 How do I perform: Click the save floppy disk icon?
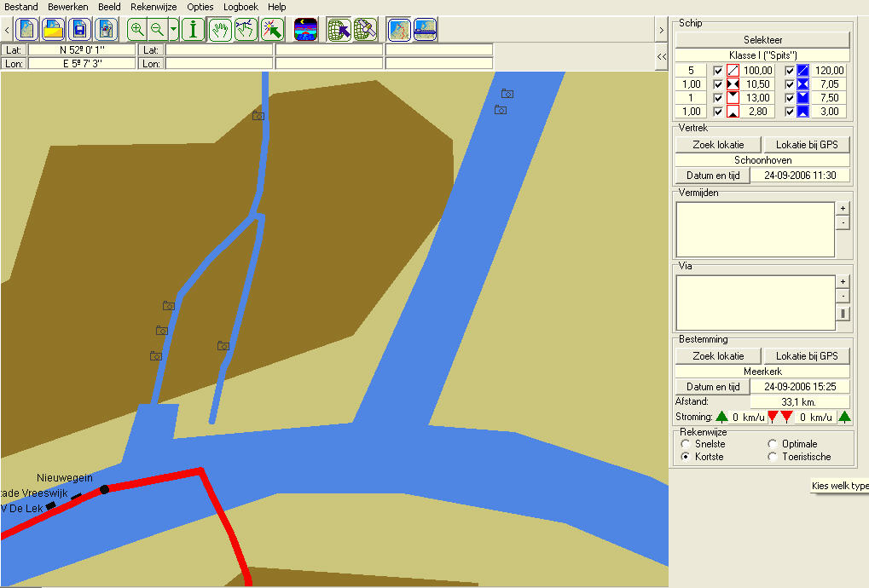(x=79, y=30)
